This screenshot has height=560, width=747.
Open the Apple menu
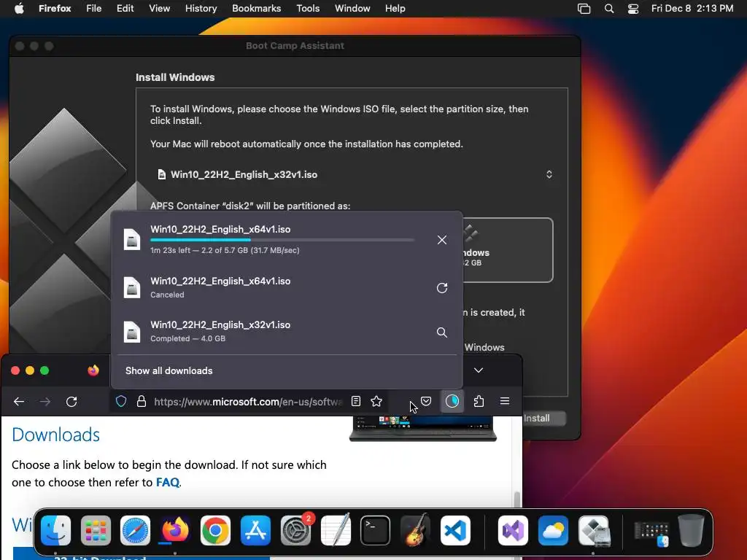coord(19,9)
